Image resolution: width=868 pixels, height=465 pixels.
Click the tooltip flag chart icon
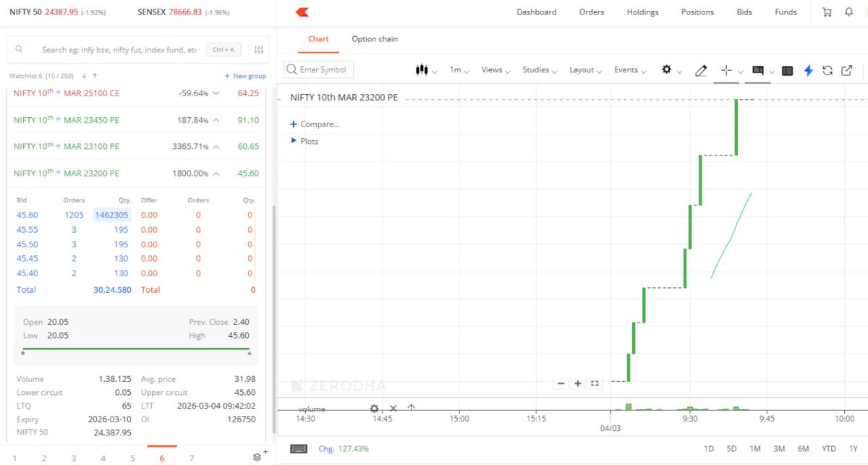[758, 70]
